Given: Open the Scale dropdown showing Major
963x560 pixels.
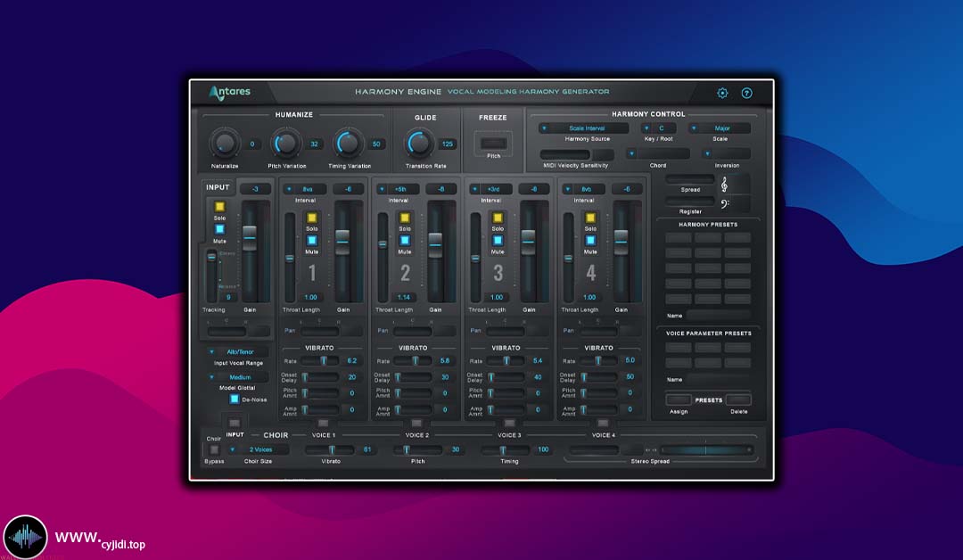Looking at the screenshot, I should 720,128.
